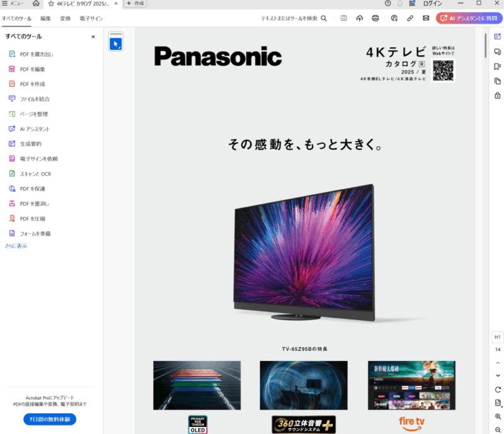The height and width of the screenshot is (434, 504).
Task: Open the page display options icon
Action: click(x=498, y=403)
